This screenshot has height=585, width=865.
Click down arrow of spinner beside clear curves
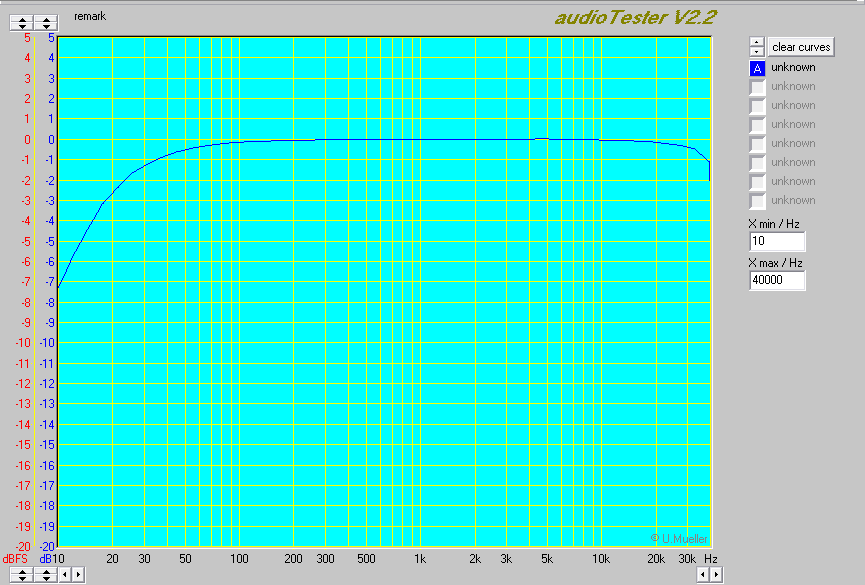757,51
